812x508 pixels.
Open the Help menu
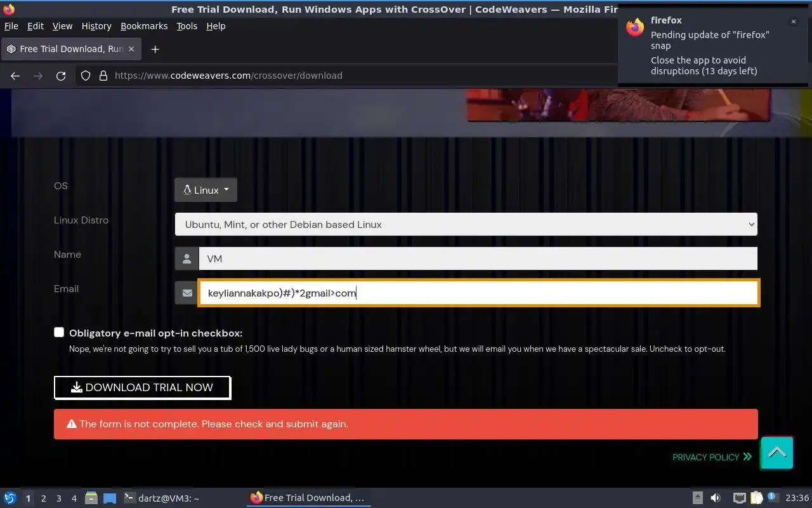(x=216, y=26)
